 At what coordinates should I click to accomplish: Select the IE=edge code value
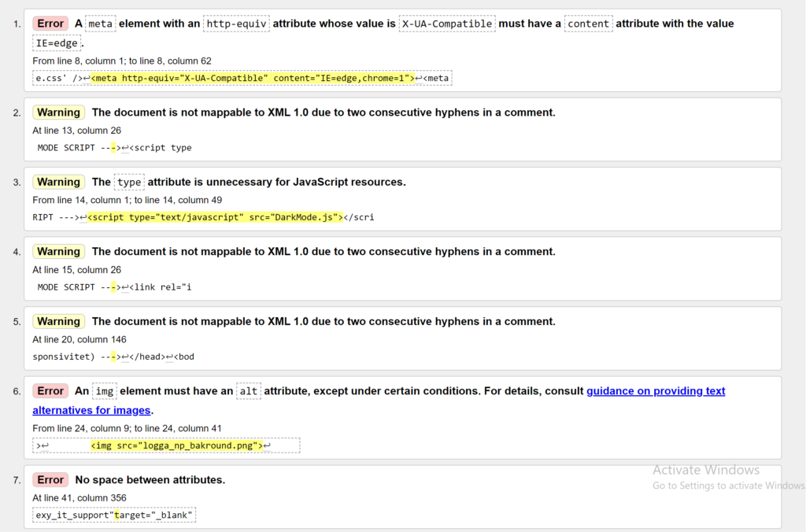(x=57, y=43)
